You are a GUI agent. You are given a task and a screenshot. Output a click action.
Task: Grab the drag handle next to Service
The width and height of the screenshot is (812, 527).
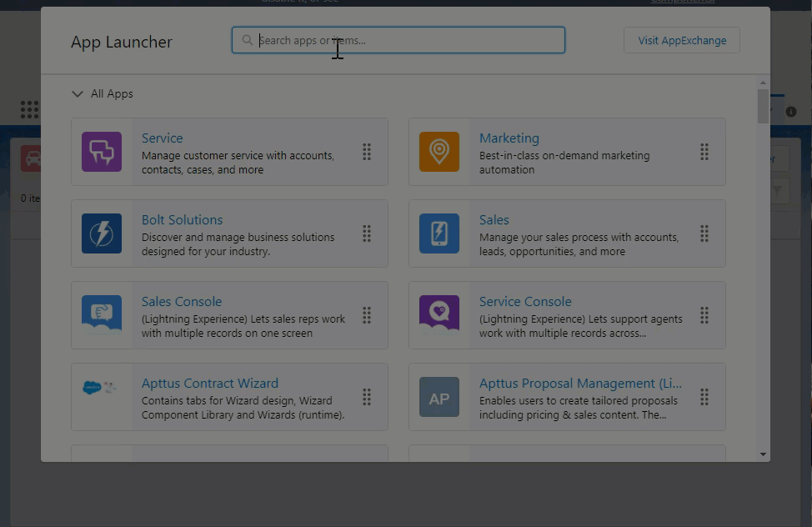(367, 152)
